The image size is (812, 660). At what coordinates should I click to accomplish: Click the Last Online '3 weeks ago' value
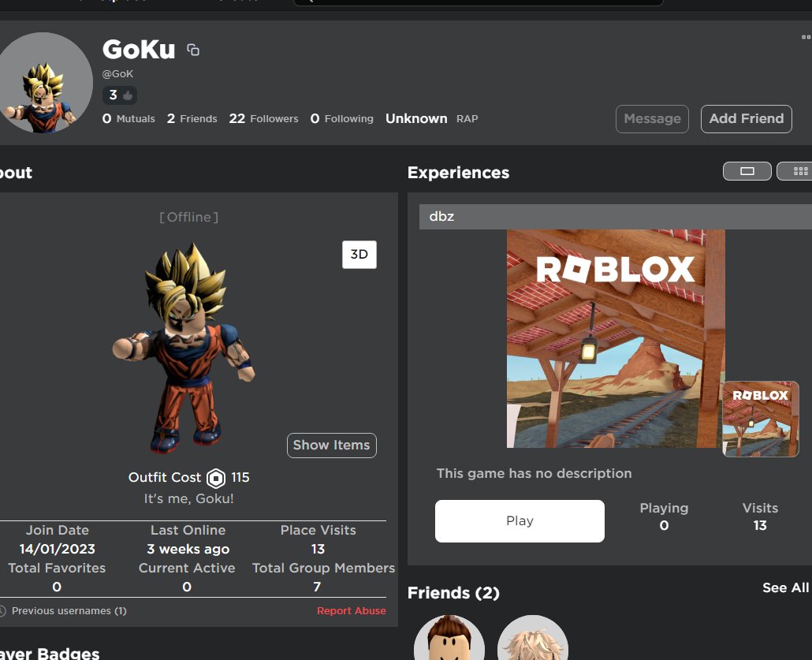pos(188,549)
